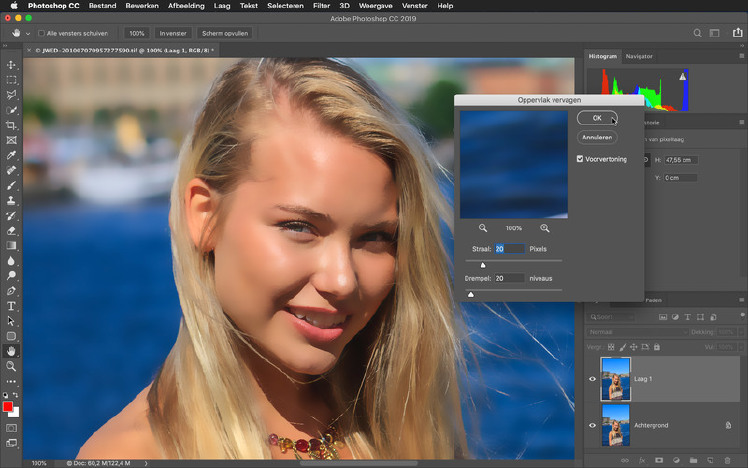
Task: Select the Crop tool
Action: point(11,125)
